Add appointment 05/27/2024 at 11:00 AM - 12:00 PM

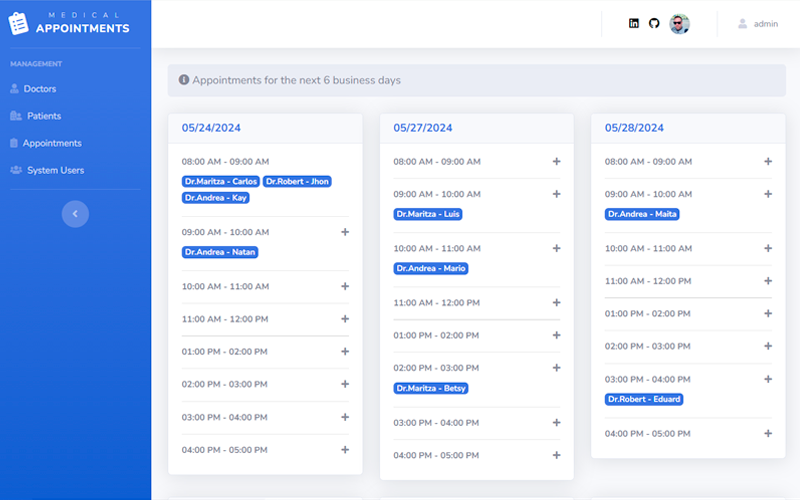(557, 303)
